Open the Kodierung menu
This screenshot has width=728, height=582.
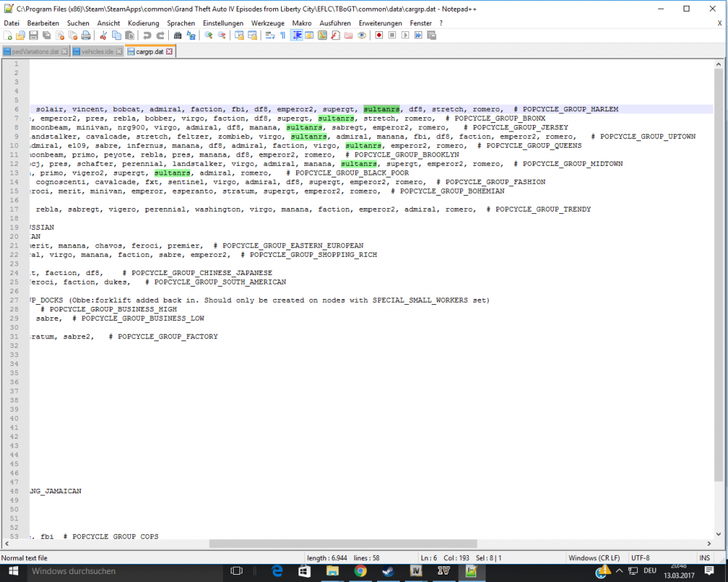160,23
